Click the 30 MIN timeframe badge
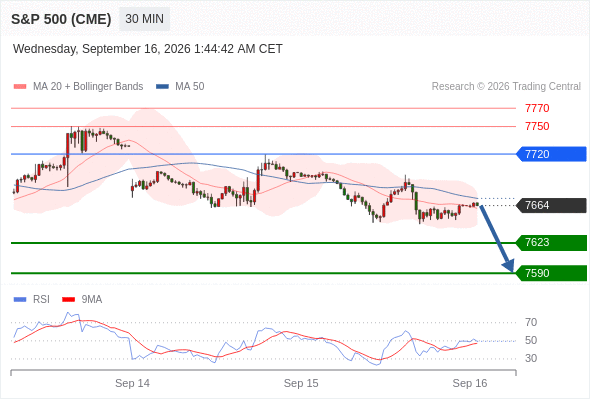The width and height of the screenshot is (590, 400). (144, 19)
